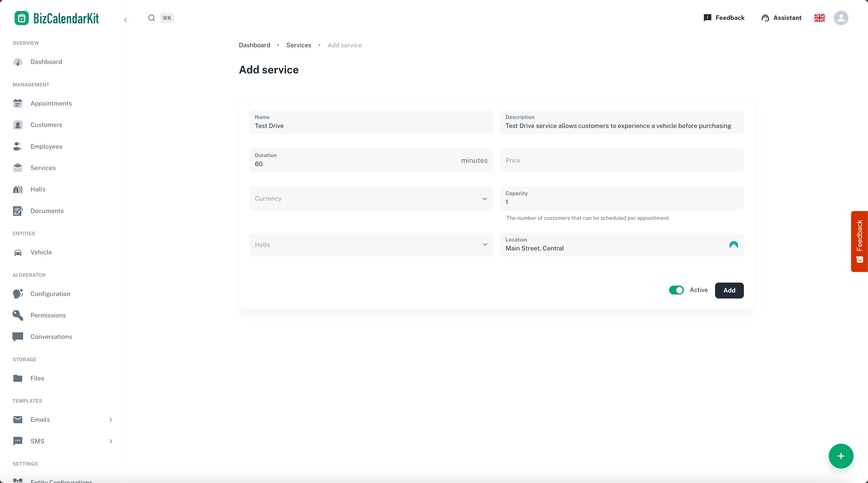Click the Location field map icon

coord(733,245)
